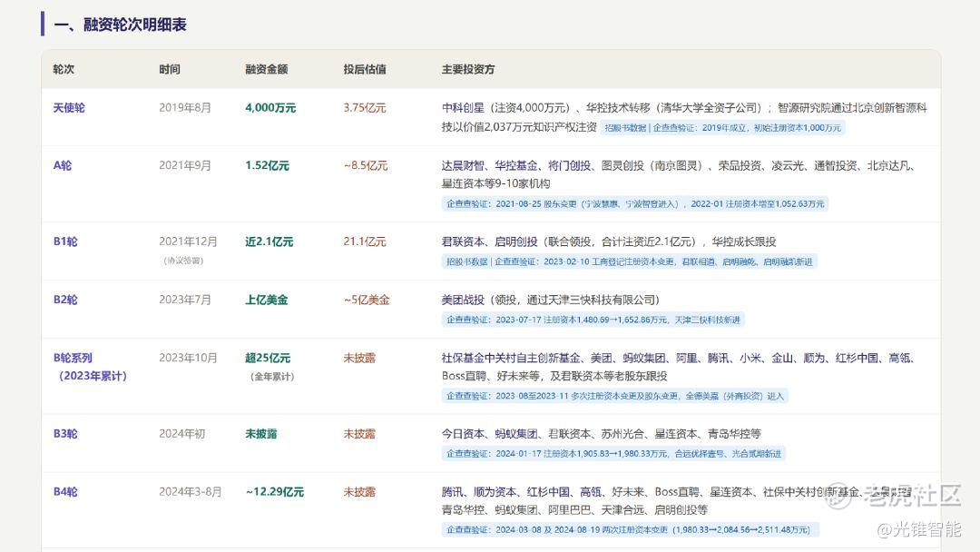Screen dimensions: 980x552
Task: Click the heading 一、融资轮次明细表
Action: (120, 25)
